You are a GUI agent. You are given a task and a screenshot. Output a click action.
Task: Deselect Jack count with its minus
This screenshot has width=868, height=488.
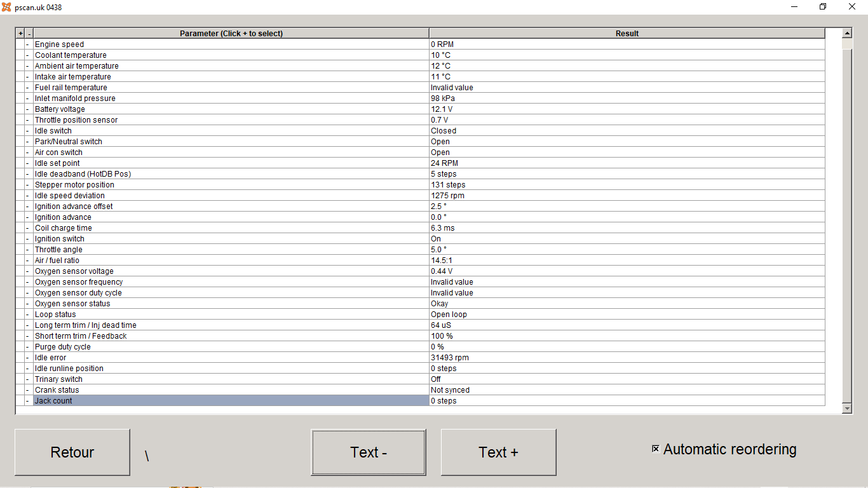coord(29,401)
